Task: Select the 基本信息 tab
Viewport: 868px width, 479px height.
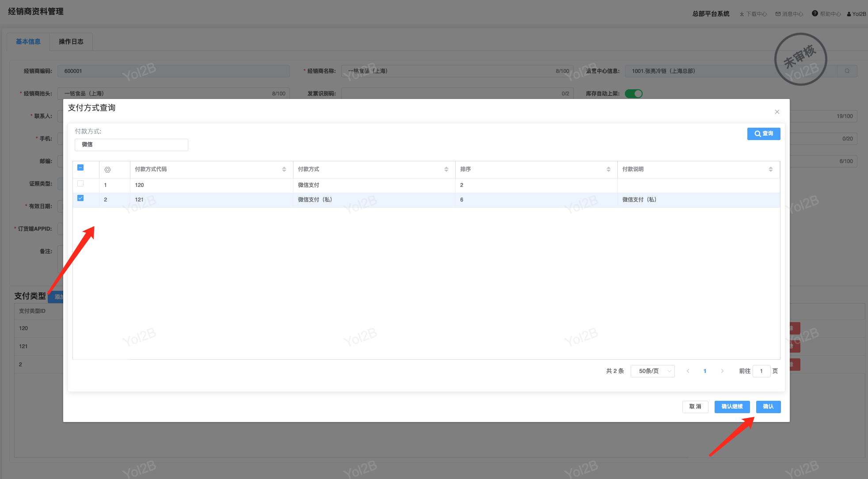Action: 28,42
